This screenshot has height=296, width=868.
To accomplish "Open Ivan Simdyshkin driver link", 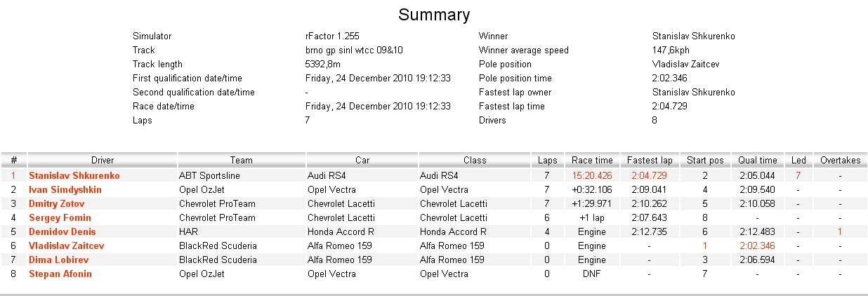I will click(65, 189).
